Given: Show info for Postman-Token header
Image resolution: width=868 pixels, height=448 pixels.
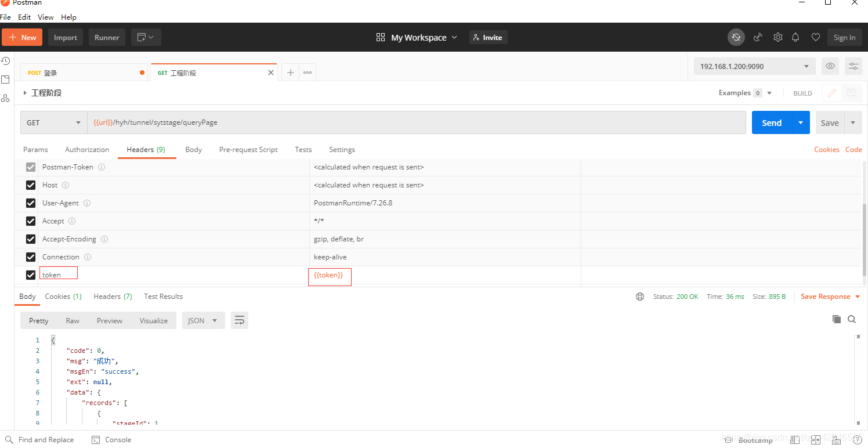Looking at the screenshot, I should click(102, 167).
